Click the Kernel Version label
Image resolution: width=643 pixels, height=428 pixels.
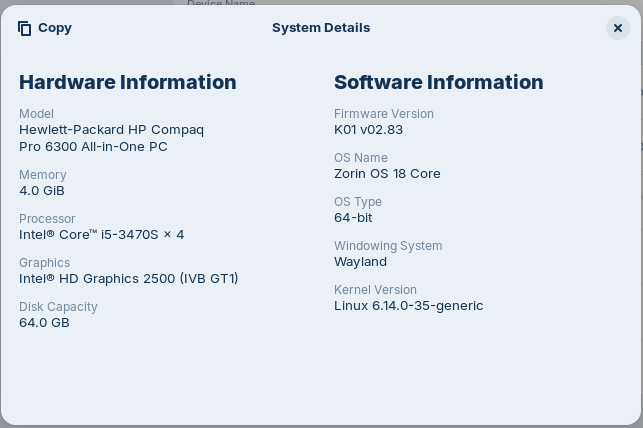click(375, 289)
